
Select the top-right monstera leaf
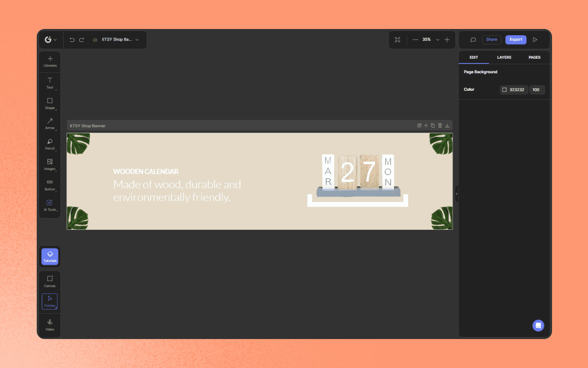pyautogui.click(x=441, y=144)
